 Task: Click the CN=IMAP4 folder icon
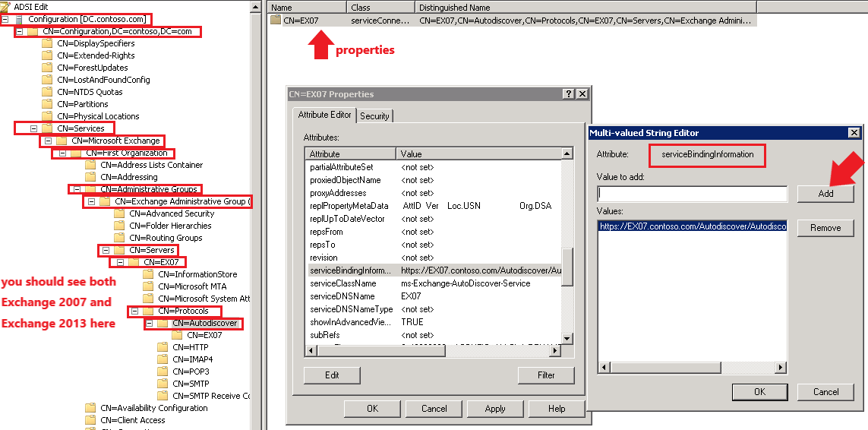[163, 359]
